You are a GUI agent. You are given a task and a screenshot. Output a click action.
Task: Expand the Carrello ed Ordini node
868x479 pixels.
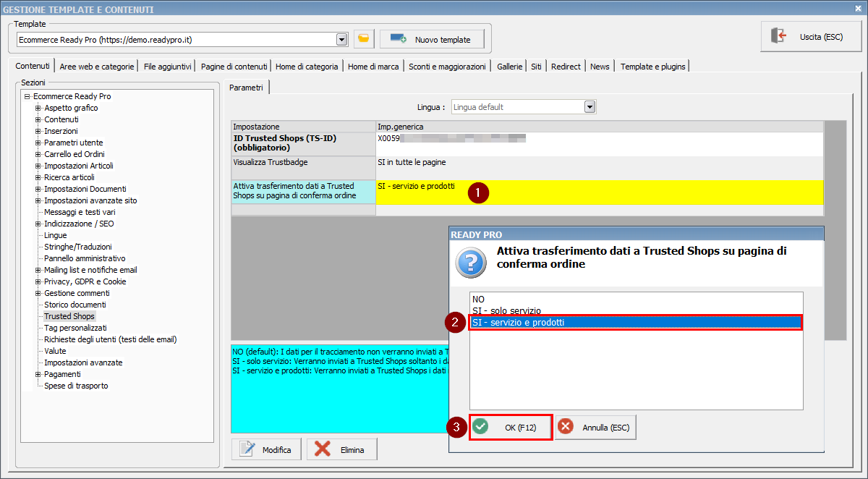pyautogui.click(x=38, y=154)
